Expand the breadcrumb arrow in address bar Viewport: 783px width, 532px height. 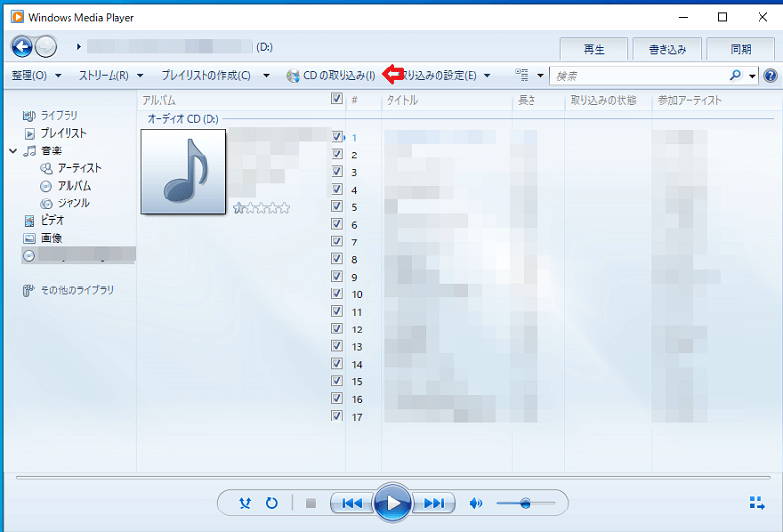(x=79, y=47)
